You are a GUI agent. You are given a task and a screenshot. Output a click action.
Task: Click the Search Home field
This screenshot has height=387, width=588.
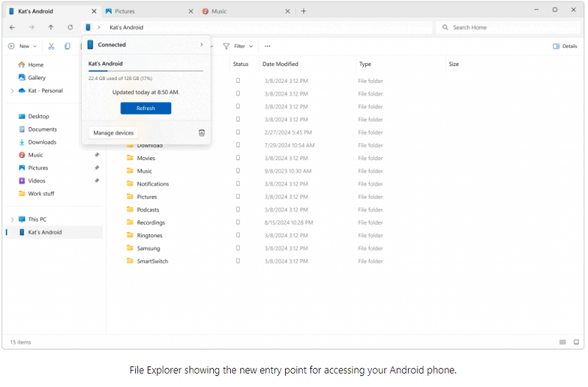pos(508,27)
